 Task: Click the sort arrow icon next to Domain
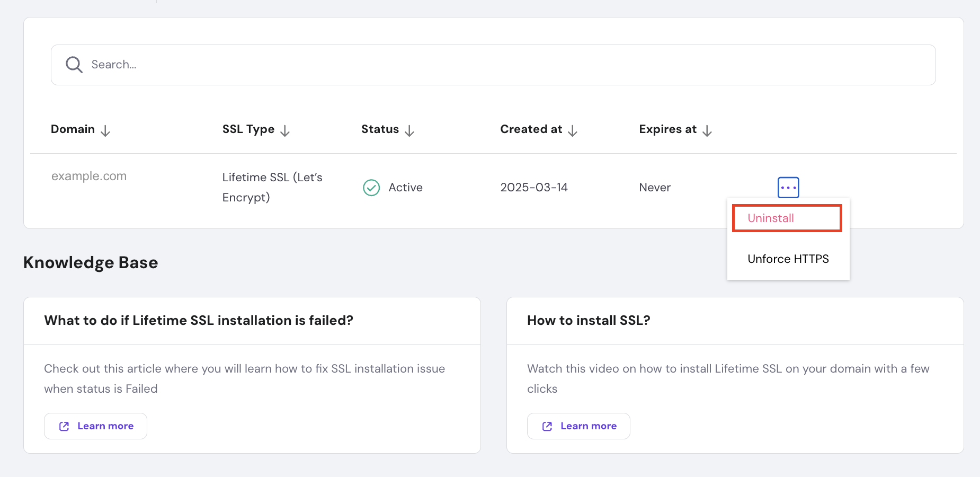(x=105, y=130)
